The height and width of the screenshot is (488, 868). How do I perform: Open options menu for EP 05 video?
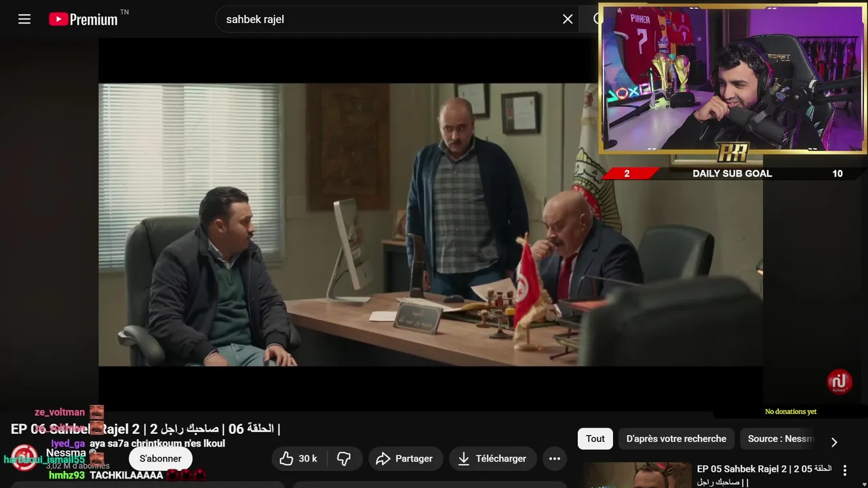845,470
